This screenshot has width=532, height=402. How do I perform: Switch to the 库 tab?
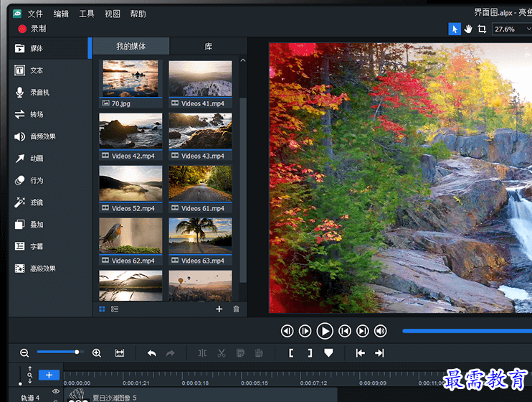(x=208, y=47)
